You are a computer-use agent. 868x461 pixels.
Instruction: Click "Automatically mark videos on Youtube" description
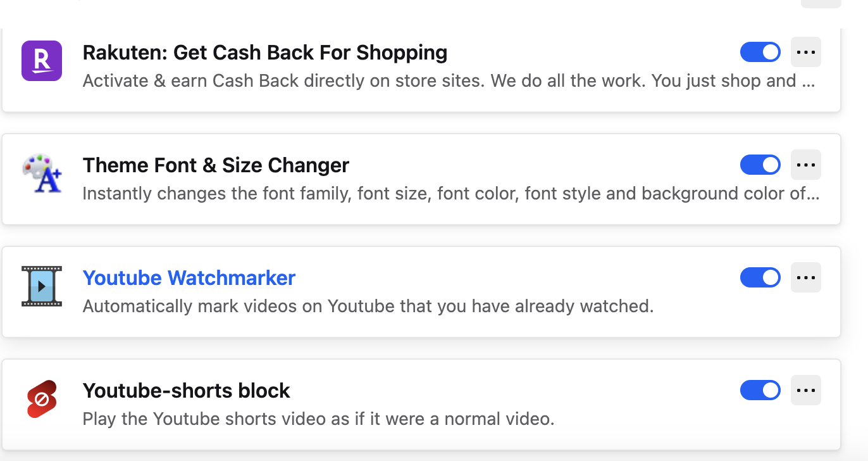[x=368, y=306]
